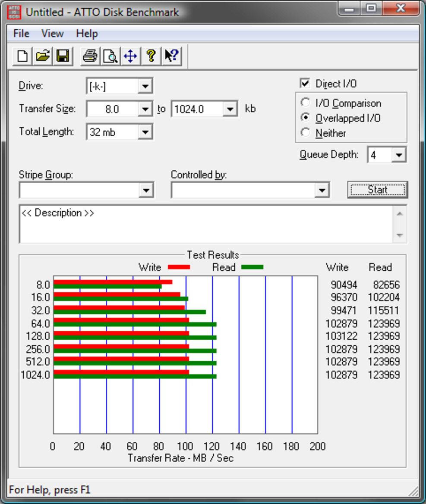The height and width of the screenshot is (504, 426).
Task: Click the read value 102204
Action: 384,297
